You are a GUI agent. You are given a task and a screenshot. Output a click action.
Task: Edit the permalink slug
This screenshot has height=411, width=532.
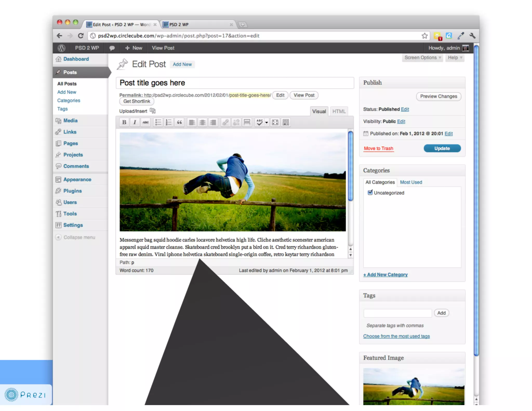coord(280,95)
